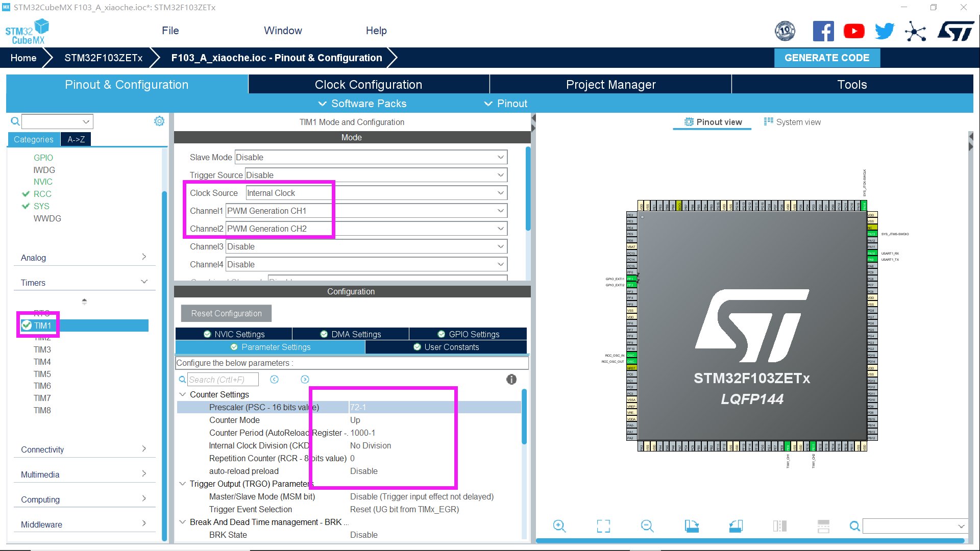Open the Facebook icon link
The width and height of the screenshot is (980, 551).
click(823, 31)
